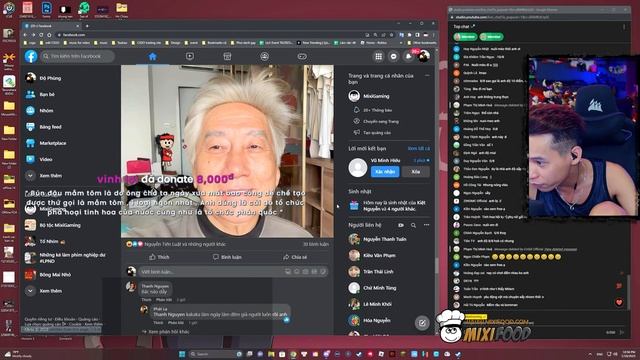Open the Facebook menu grid icon
Viewport: 640px width, 360px height.
378,56
